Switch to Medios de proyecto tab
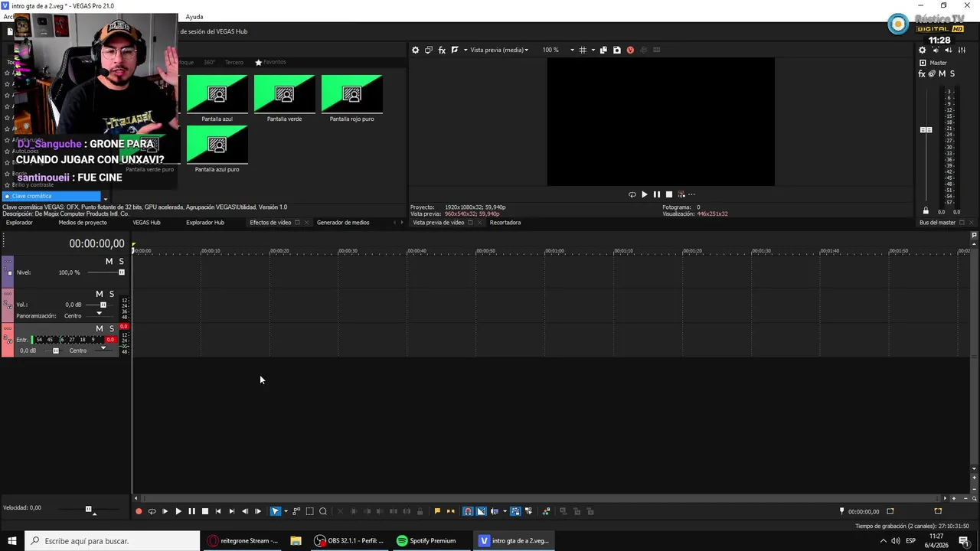980x551 pixels. [x=83, y=223]
